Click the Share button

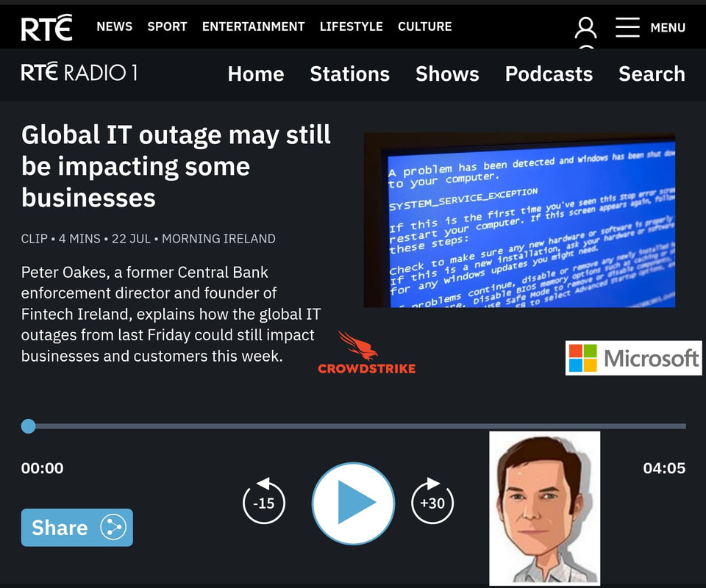[77, 528]
